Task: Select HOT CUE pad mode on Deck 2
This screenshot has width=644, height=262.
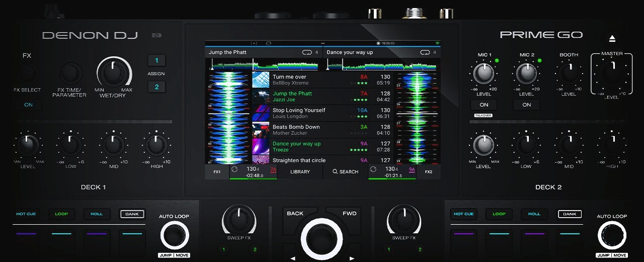Action: point(464,214)
